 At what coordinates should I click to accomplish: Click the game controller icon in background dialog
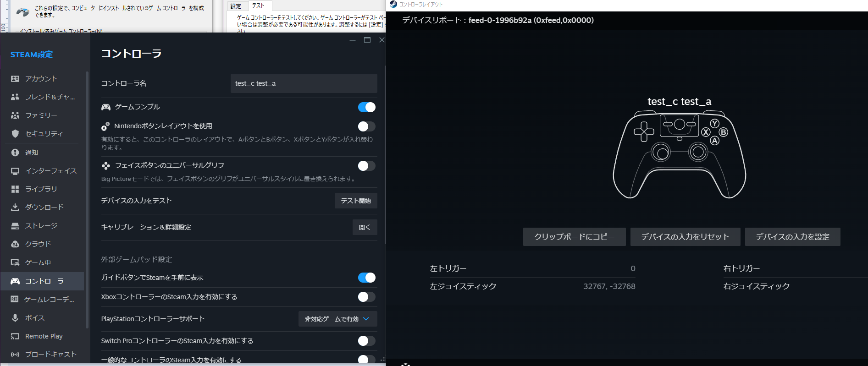click(22, 12)
